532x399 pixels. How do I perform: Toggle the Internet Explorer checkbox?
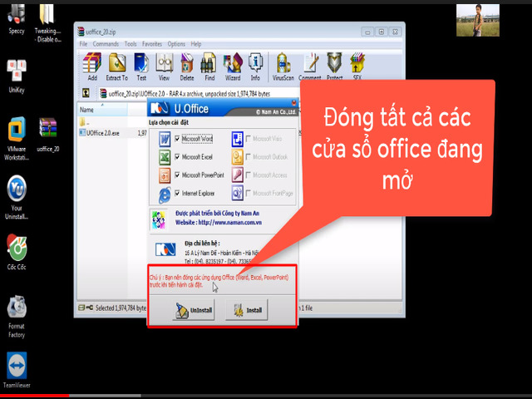click(x=177, y=193)
